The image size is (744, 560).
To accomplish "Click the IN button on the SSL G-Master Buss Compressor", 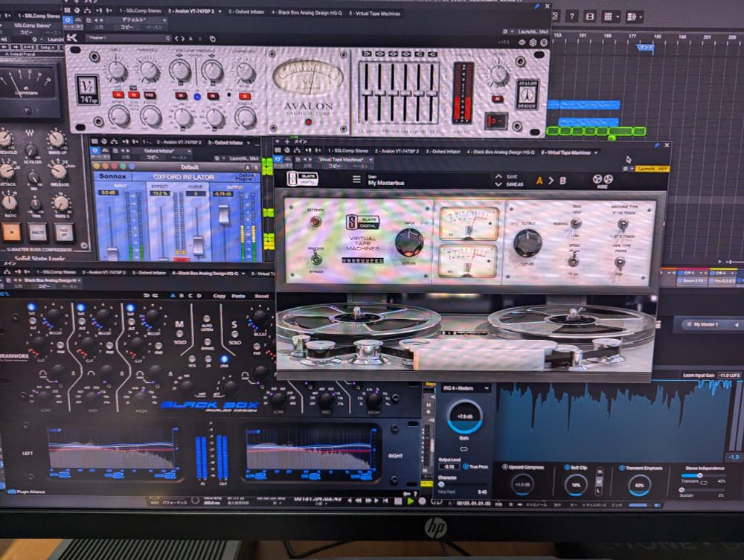I will coord(12,231).
